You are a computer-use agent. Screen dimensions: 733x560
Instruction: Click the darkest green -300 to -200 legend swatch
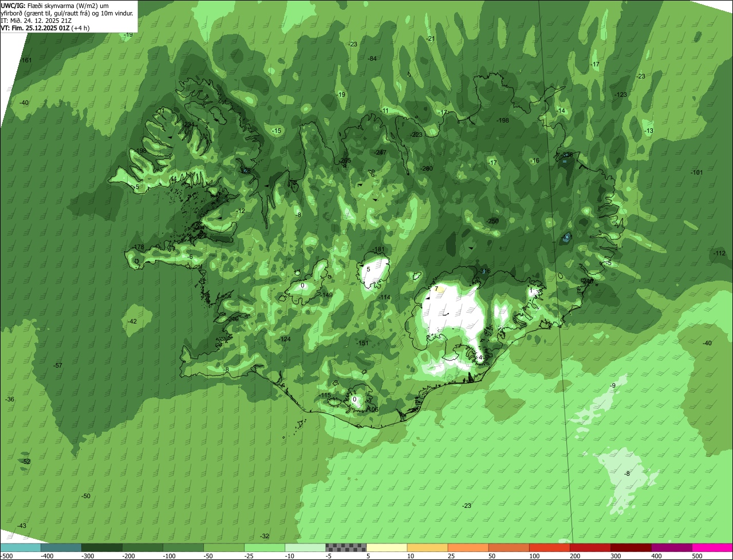tap(102, 547)
